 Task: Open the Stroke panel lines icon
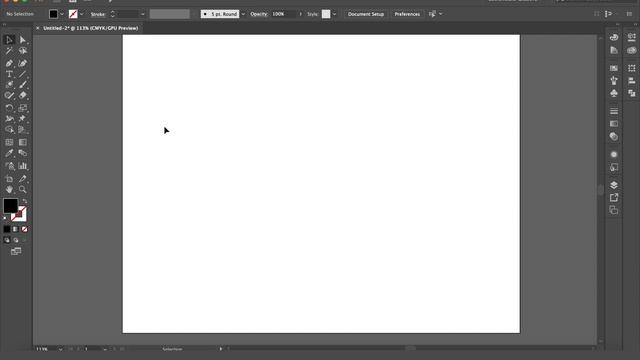pyautogui.click(x=613, y=111)
